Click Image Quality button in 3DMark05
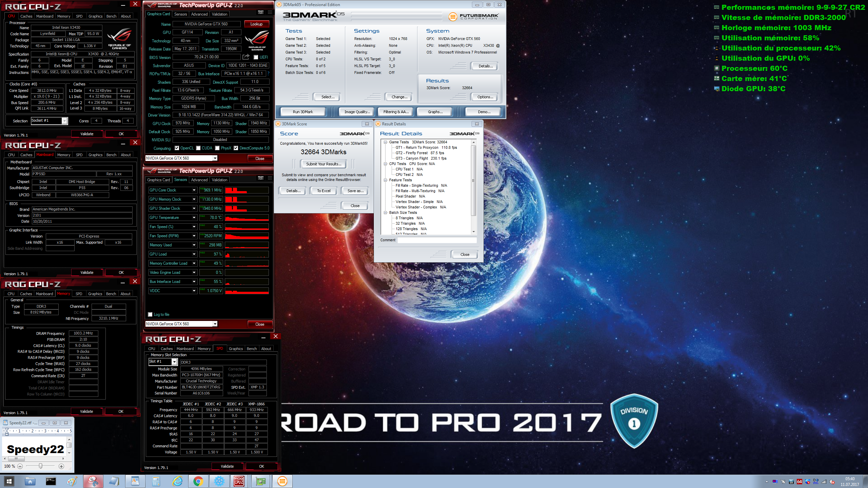The height and width of the screenshot is (488, 868). click(x=357, y=112)
